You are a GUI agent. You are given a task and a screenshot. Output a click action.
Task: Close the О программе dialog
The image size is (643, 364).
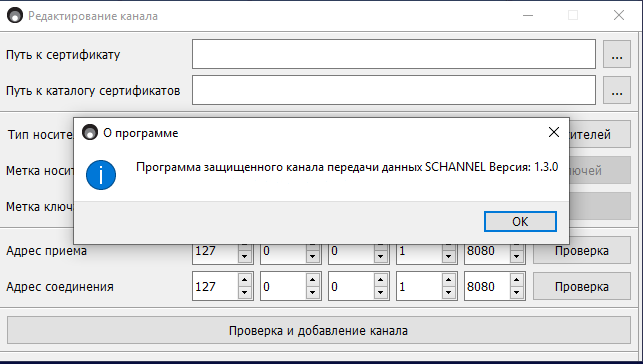pos(554,132)
